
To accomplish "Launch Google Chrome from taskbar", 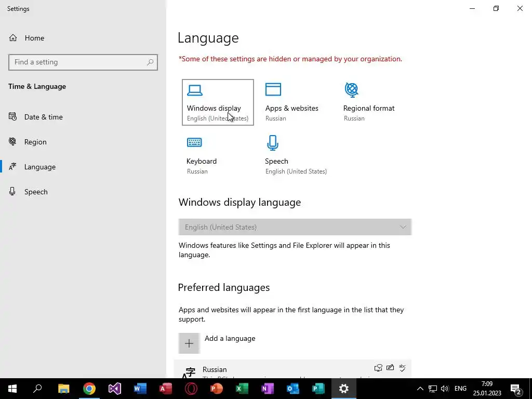I will click(x=89, y=389).
